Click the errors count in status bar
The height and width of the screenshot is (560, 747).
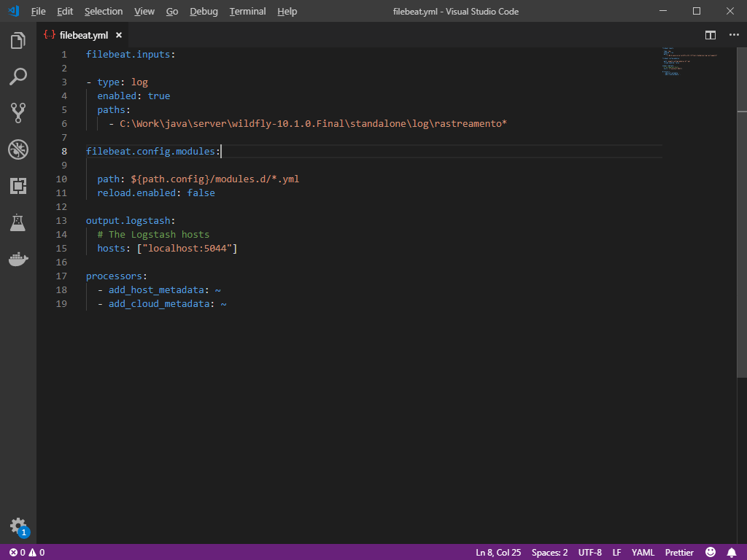tap(18, 553)
